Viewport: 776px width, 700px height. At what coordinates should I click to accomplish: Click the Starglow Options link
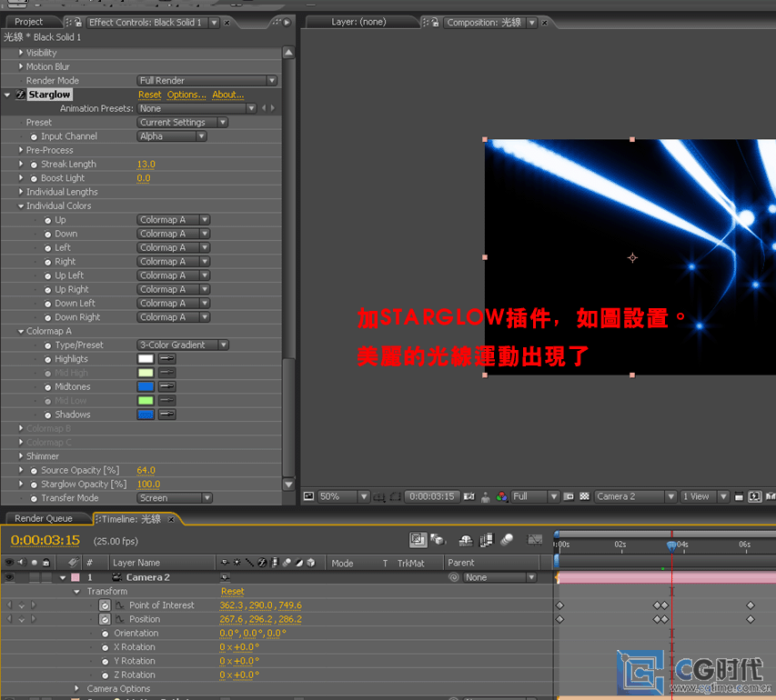[186, 95]
